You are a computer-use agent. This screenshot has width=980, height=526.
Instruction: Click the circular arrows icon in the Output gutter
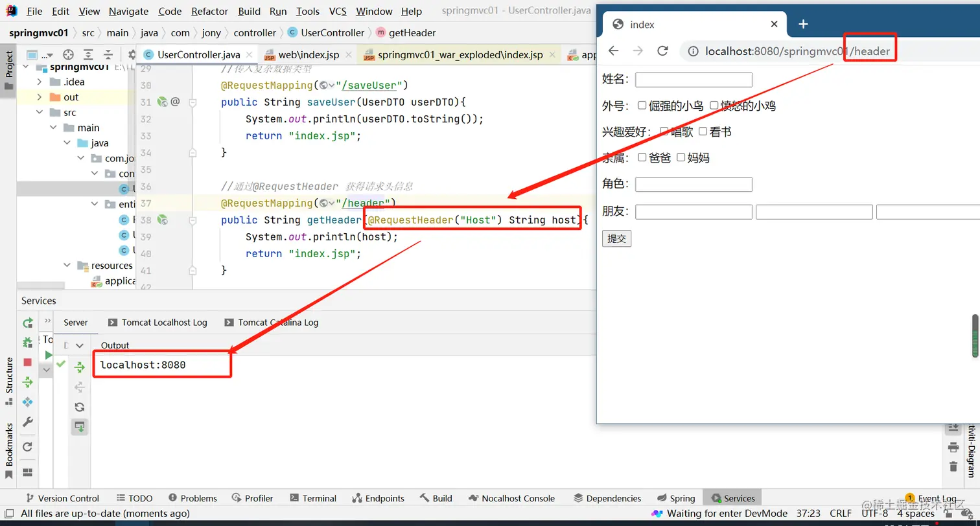coord(80,407)
